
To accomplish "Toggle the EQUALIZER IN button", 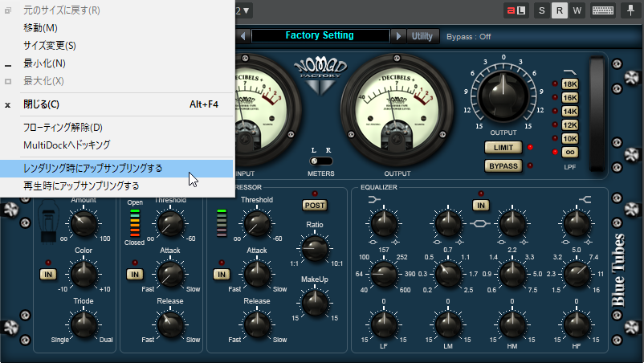I will tap(480, 206).
